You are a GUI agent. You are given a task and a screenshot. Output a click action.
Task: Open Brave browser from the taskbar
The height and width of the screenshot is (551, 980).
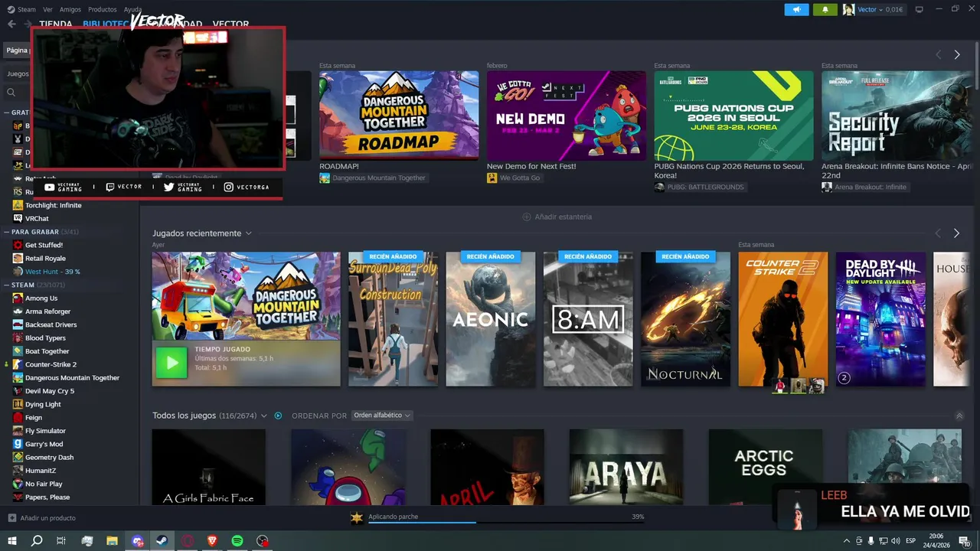pyautogui.click(x=212, y=541)
